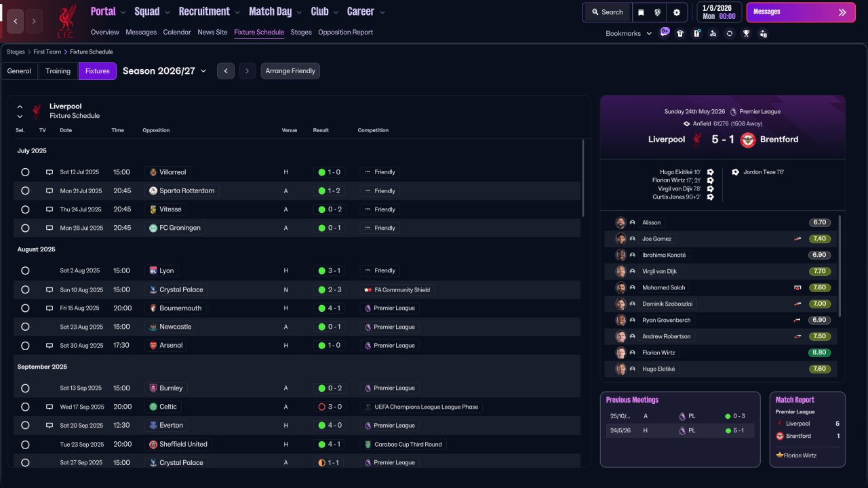Click Alisson's player portrait
This screenshot has width=868, height=488.
pyautogui.click(x=620, y=222)
